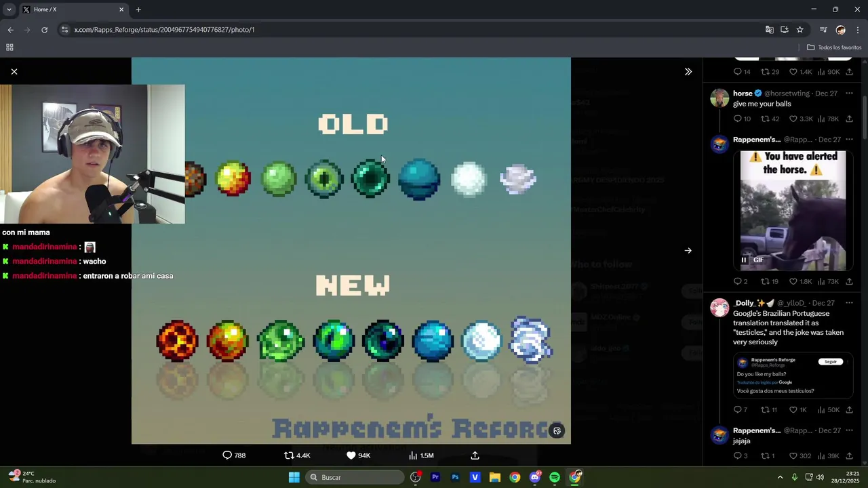Screen dimensions: 868x488
Task: Open Chrome menu with three dots
Action: (x=858, y=30)
